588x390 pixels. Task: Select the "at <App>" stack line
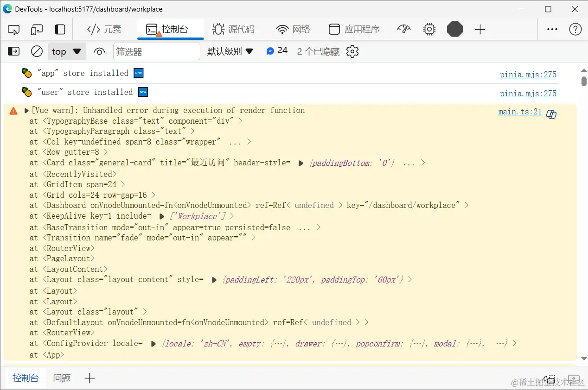click(x=47, y=355)
